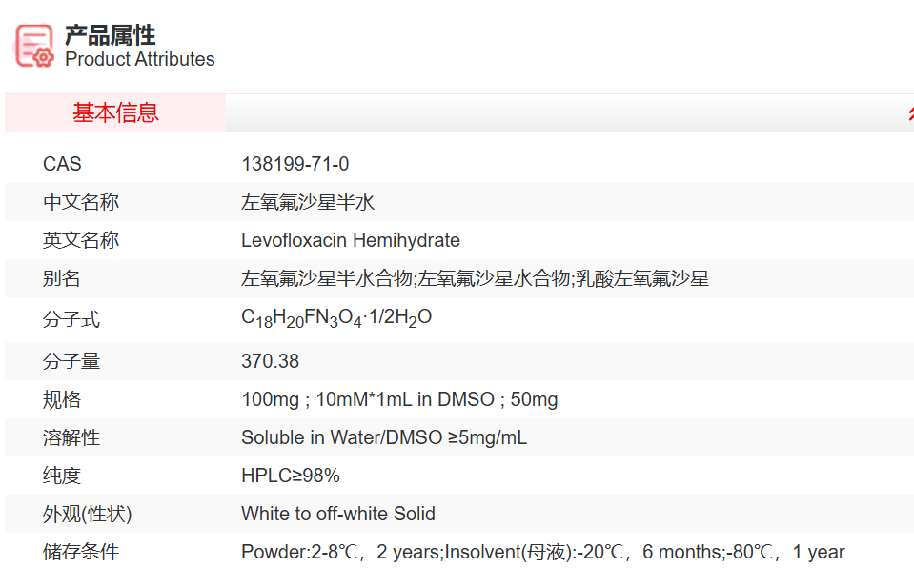
Task: Click the 溶解性 row label
Action: [71, 437]
